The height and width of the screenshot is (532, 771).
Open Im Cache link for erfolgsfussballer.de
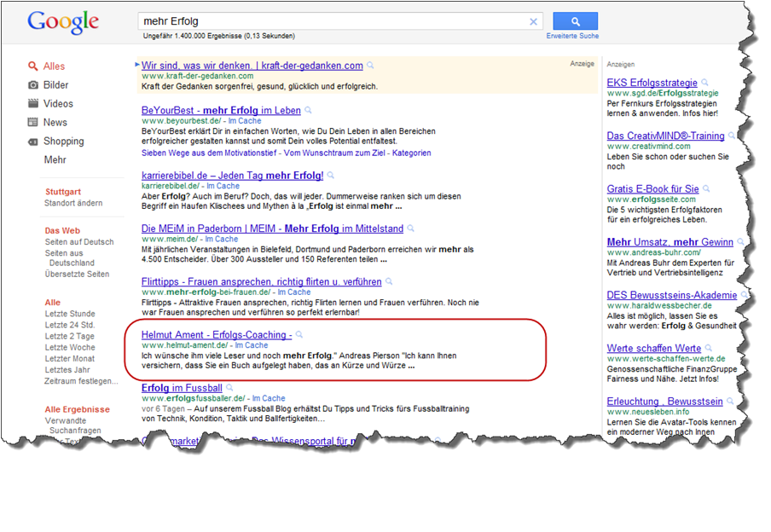click(x=269, y=398)
